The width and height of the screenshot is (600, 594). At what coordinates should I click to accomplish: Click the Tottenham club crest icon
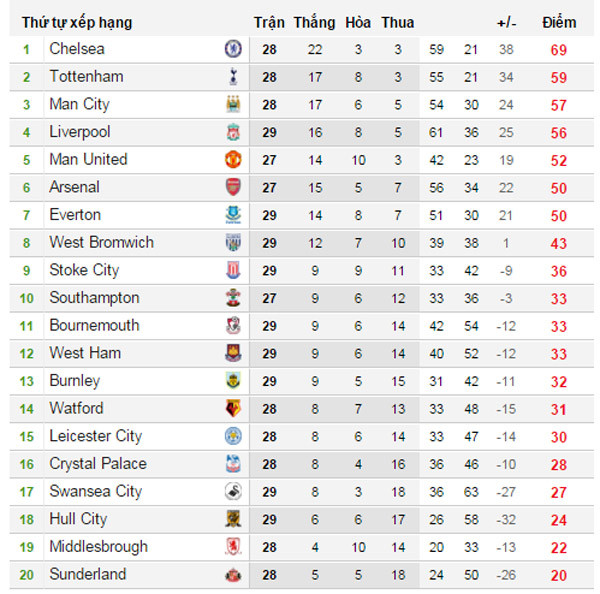[x=233, y=77]
